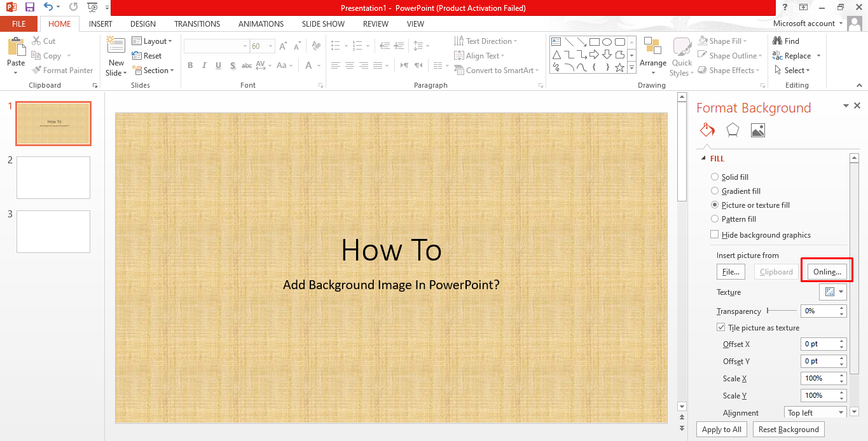Click the Undo arrow icon
868x441 pixels.
(49, 8)
